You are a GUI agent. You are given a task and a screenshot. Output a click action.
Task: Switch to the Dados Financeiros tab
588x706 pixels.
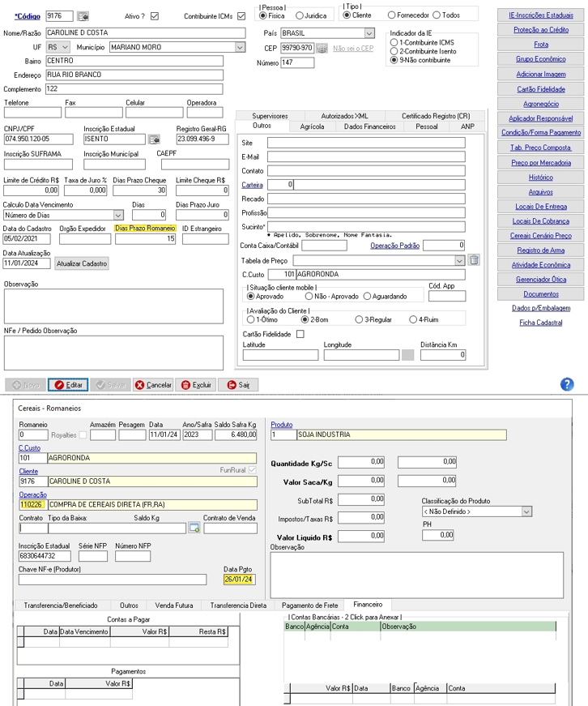[x=370, y=127]
